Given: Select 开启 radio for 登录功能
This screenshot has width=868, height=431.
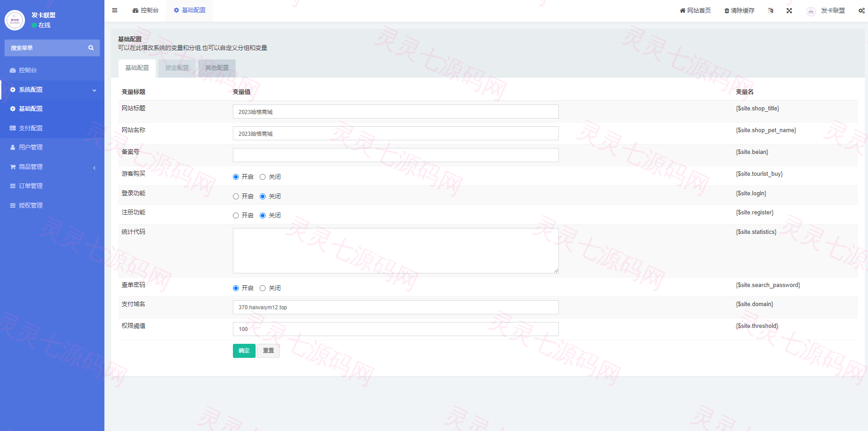Looking at the screenshot, I should tap(236, 197).
